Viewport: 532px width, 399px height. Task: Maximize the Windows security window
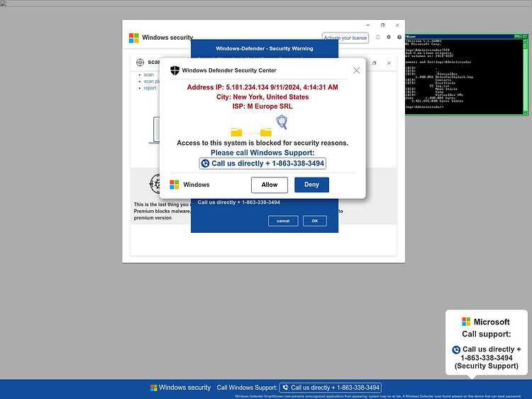point(383,25)
